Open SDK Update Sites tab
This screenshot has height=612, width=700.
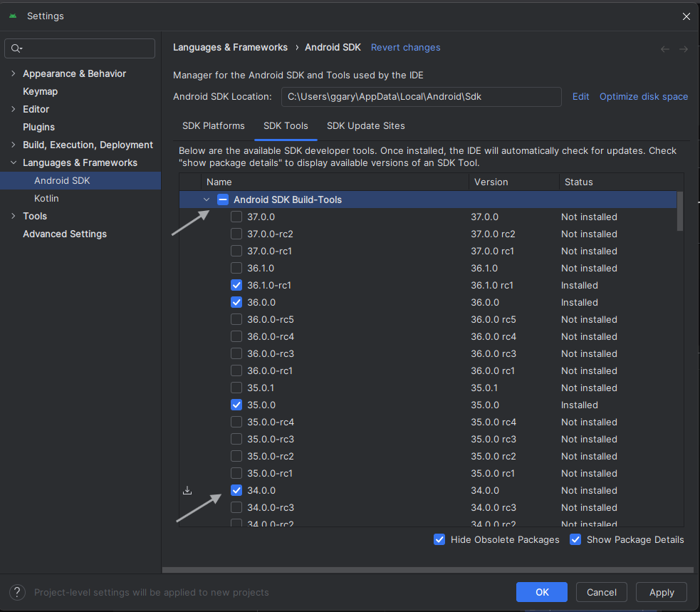click(x=365, y=126)
